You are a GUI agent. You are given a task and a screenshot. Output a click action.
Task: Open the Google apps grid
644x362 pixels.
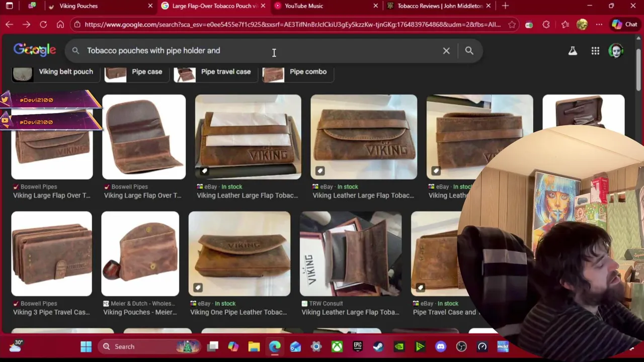[595, 50]
